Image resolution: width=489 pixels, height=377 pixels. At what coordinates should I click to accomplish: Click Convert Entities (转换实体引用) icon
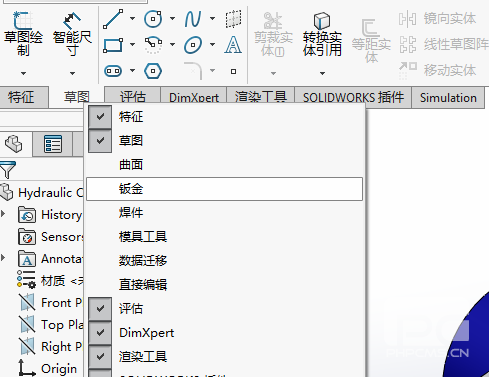coord(322,21)
